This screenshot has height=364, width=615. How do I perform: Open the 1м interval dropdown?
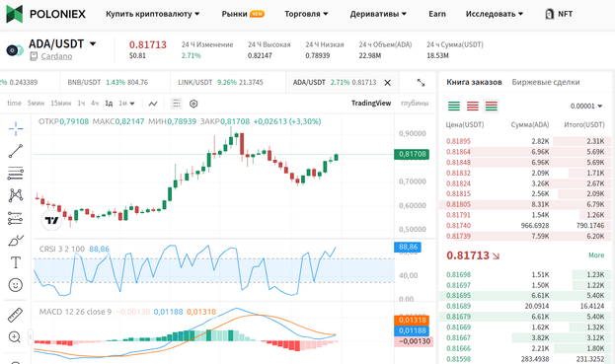126,103
